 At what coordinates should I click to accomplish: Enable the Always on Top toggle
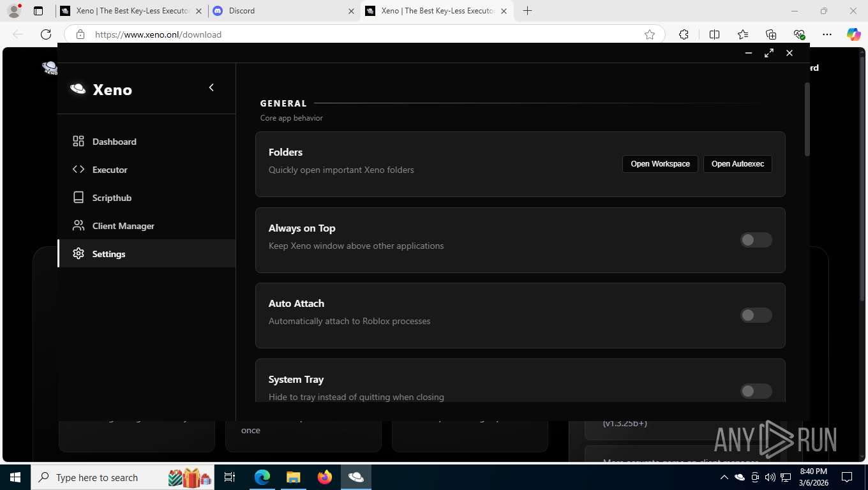756,240
